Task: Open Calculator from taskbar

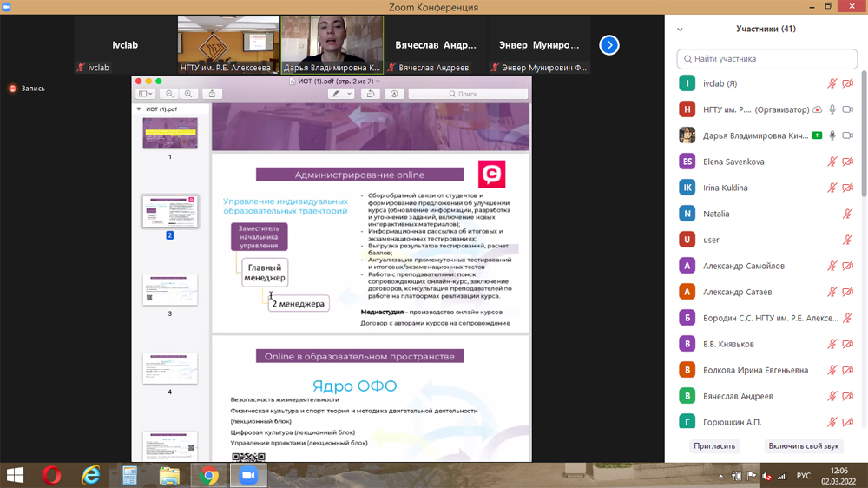Action: point(130,475)
